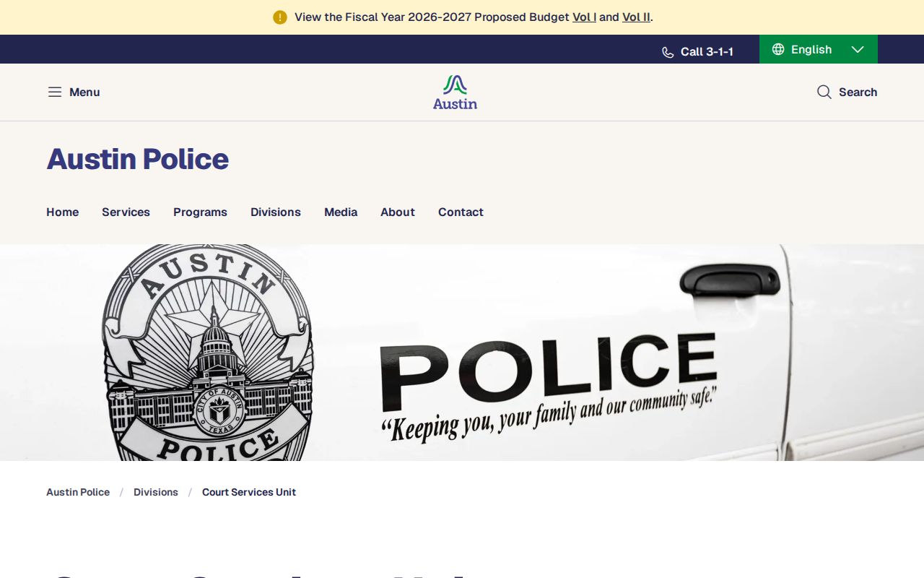The image size is (924, 578).
Task: Open the Programs nav item
Action: (x=200, y=212)
